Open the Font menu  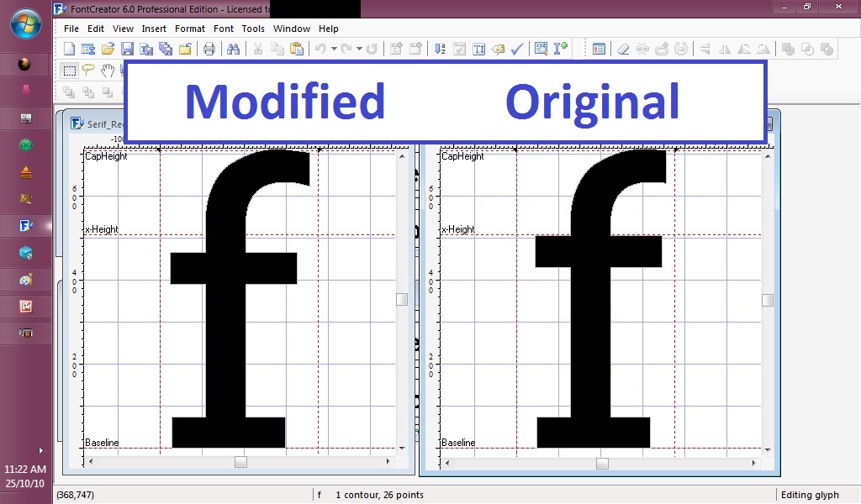(x=224, y=29)
